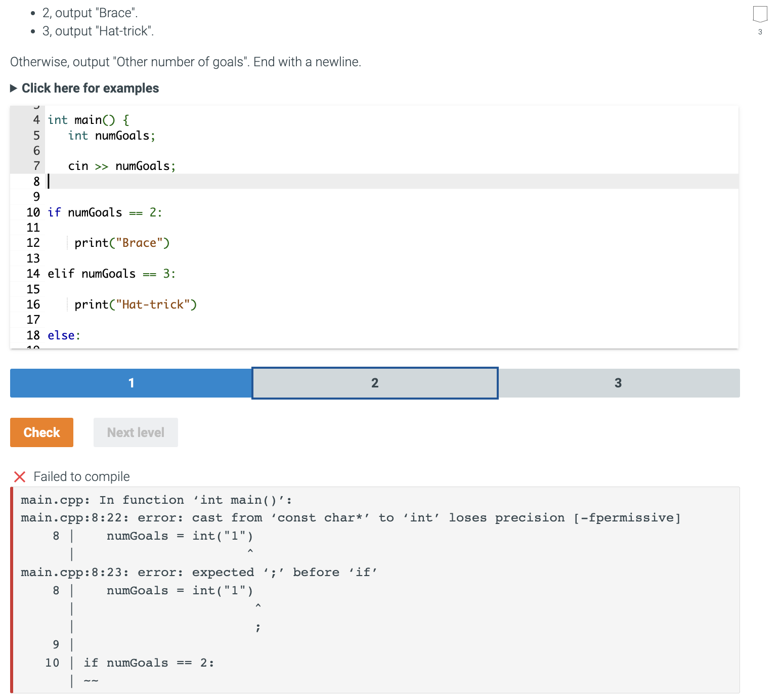Click the elif numGoals == 3 line

click(111, 274)
